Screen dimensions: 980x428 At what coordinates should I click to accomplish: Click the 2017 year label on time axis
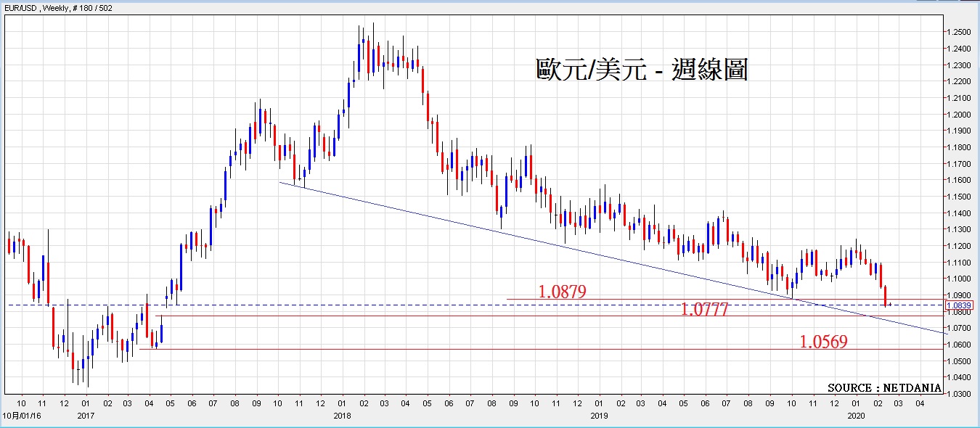[86, 416]
